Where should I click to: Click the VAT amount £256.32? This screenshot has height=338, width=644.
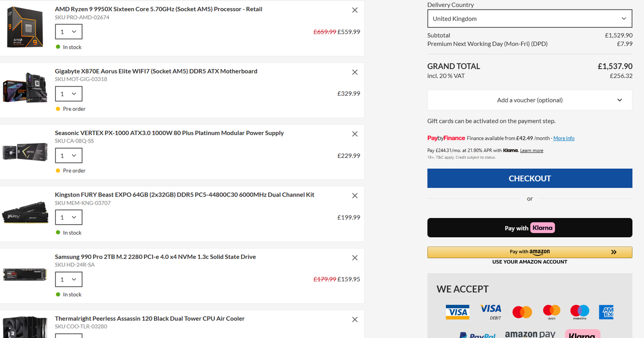[x=622, y=76]
